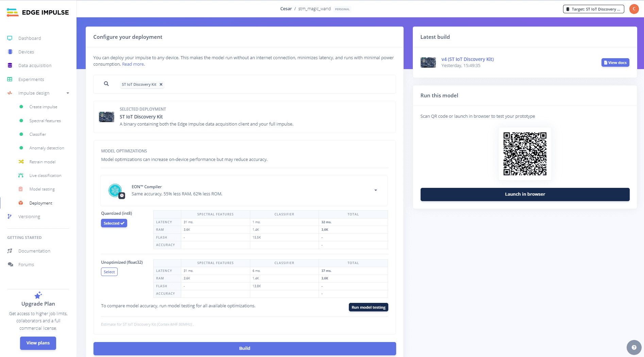
Task: Click the EON Compiler atom icon
Action: click(x=115, y=190)
